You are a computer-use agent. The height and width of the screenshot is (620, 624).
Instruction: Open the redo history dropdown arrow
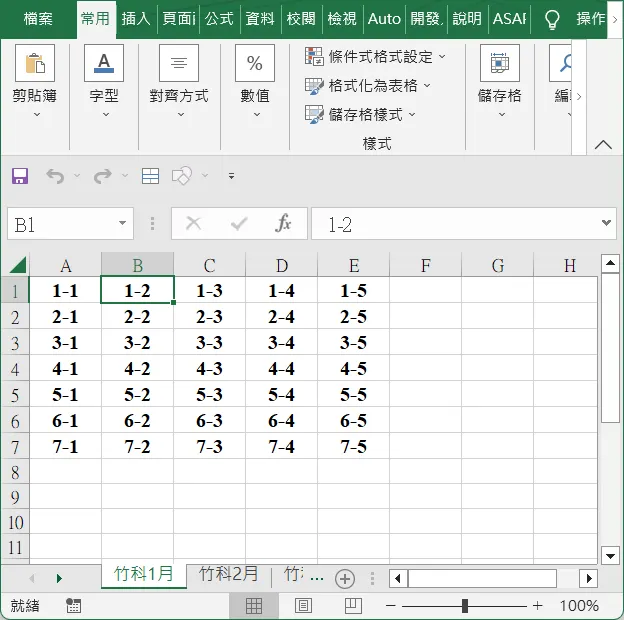click(x=125, y=175)
